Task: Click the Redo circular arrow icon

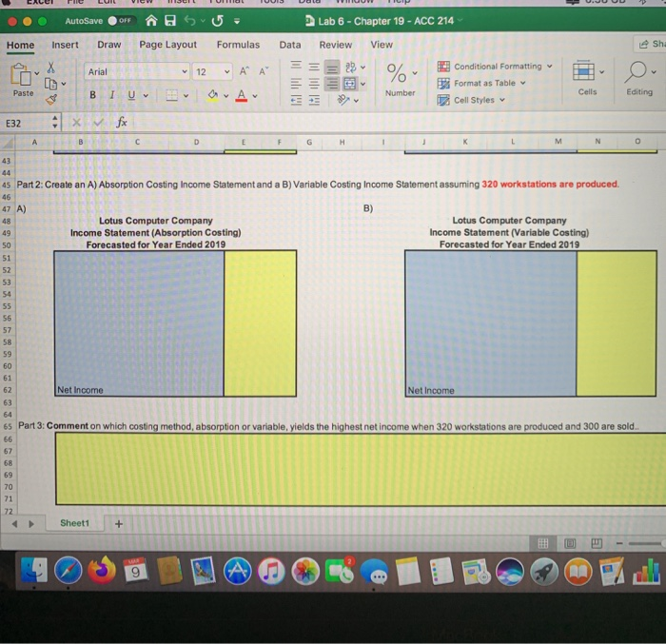Action: pos(218,20)
